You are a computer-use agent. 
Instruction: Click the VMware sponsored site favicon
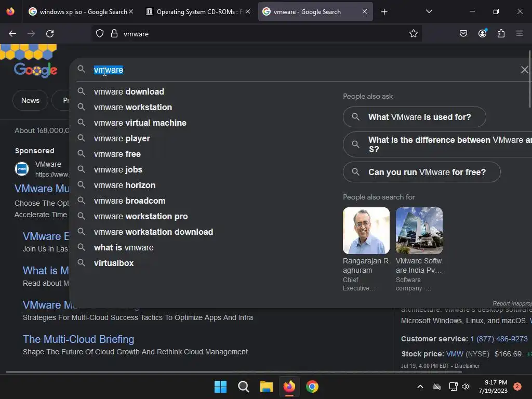22,169
